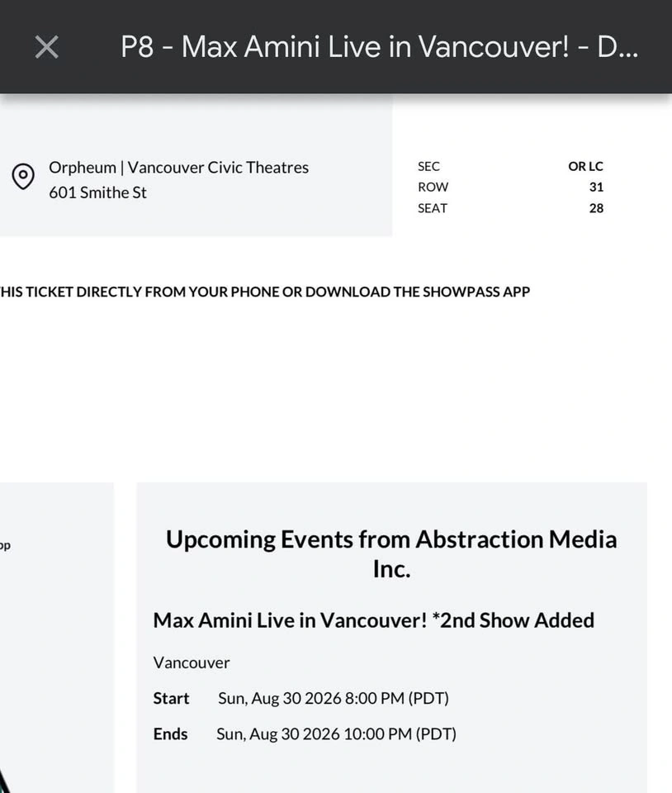Select the Start label
This screenshot has width=672, height=793.
tap(171, 699)
